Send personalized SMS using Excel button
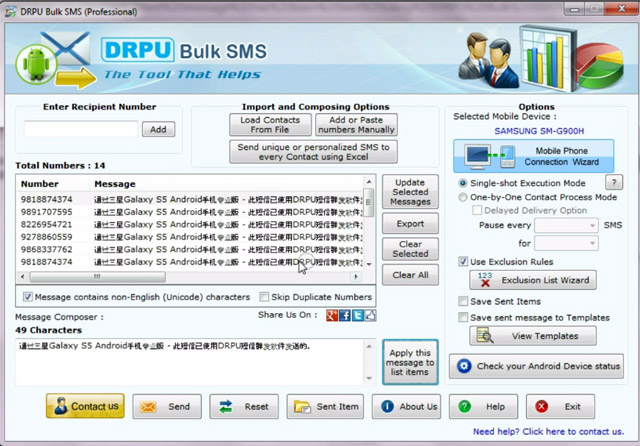The image size is (640, 446). [313, 152]
